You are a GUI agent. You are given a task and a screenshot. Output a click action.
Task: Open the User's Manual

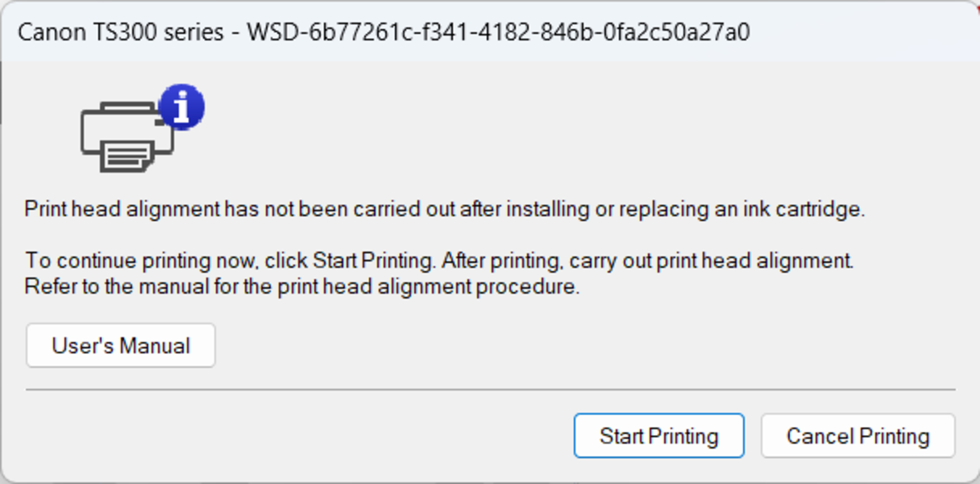point(121,345)
